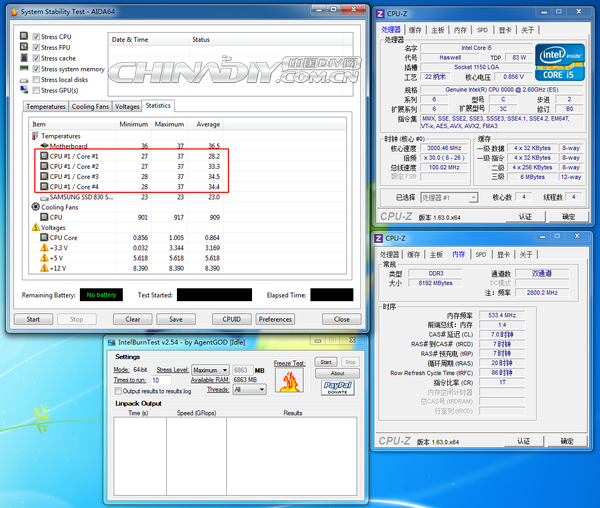Click the CPU stress icon beside Stress CPU
Image resolution: width=600 pixels, height=508 pixels.
24,36
